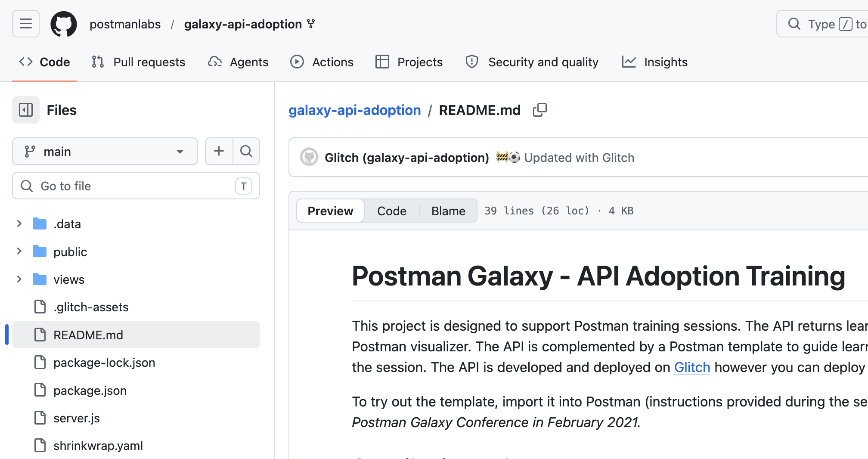Viewport: 868px width, 459px height.
Task: Open the .glitch-assets file
Action: [x=91, y=307]
